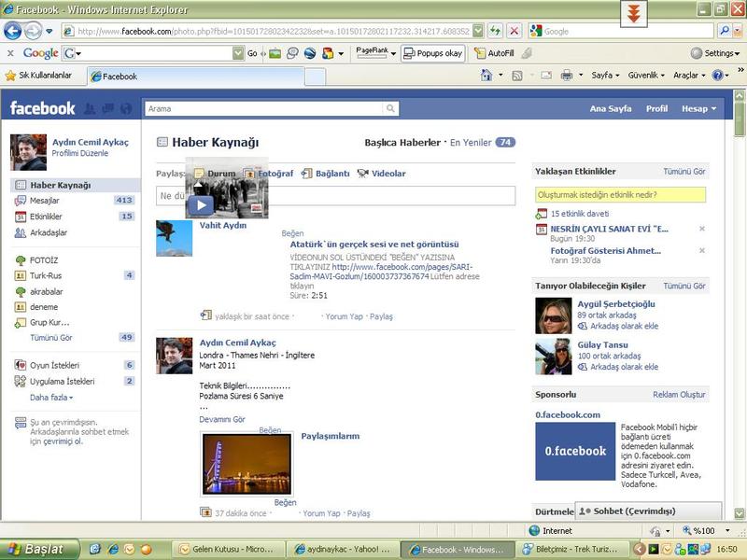Image resolution: width=747 pixels, height=560 pixels.
Task: Open the Sayfa dropdown menu
Action: pyautogui.click(x=605, y=76)
